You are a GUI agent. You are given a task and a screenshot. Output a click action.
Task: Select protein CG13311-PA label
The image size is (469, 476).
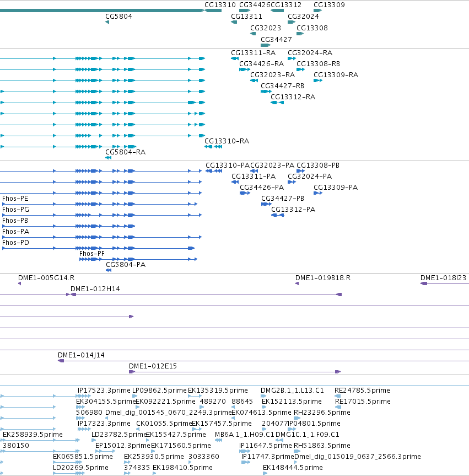coord(254,177)
